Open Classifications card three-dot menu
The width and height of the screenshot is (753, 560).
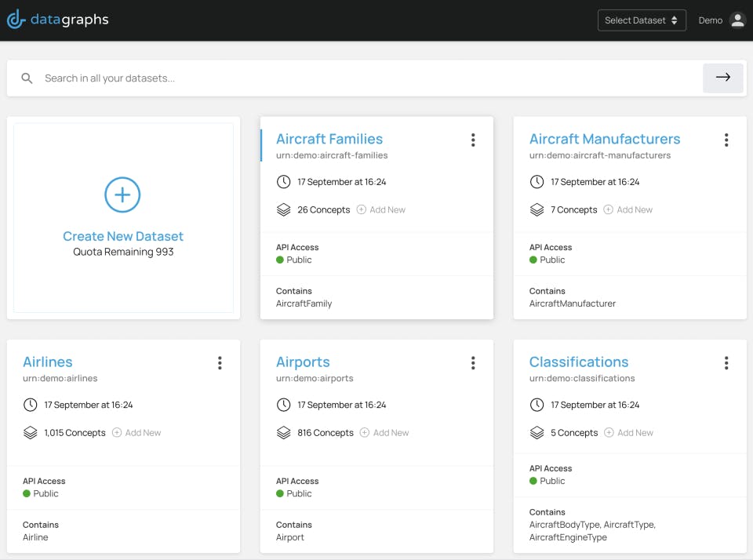coord(726,362)
